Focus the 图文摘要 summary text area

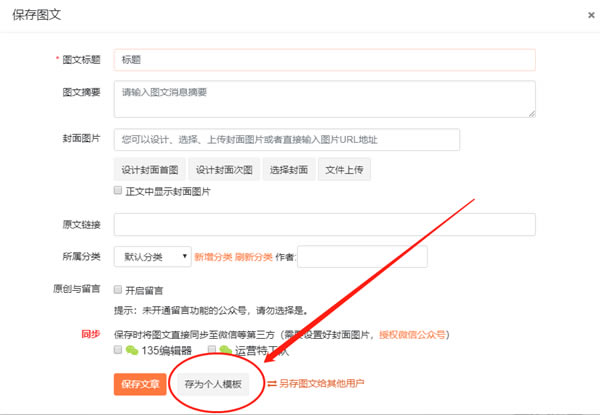tap(324, 99)
